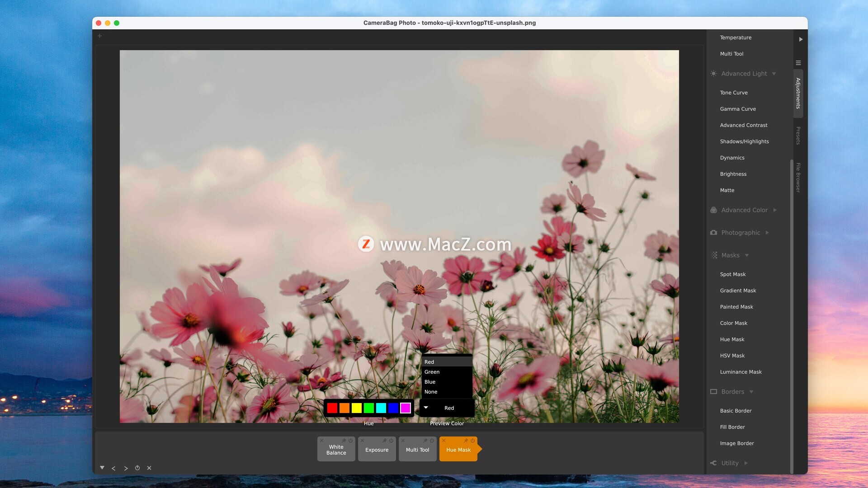This screenshot has height=488, width=868.
Task: Toggle power on Hue Mask tile
Action: (x=472, y=441)
